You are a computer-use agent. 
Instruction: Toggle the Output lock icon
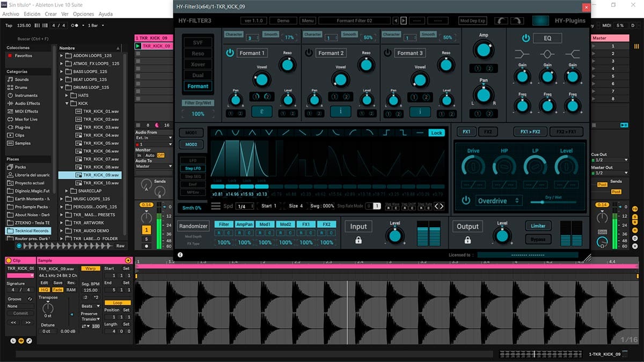[467, 240]
